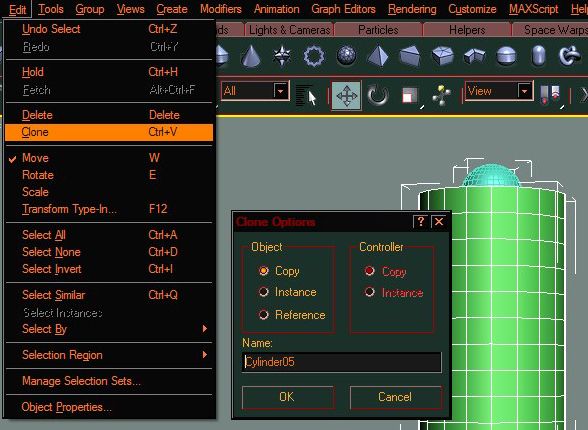
Task: Confirm clone with OK button
Action: point(288,397)
